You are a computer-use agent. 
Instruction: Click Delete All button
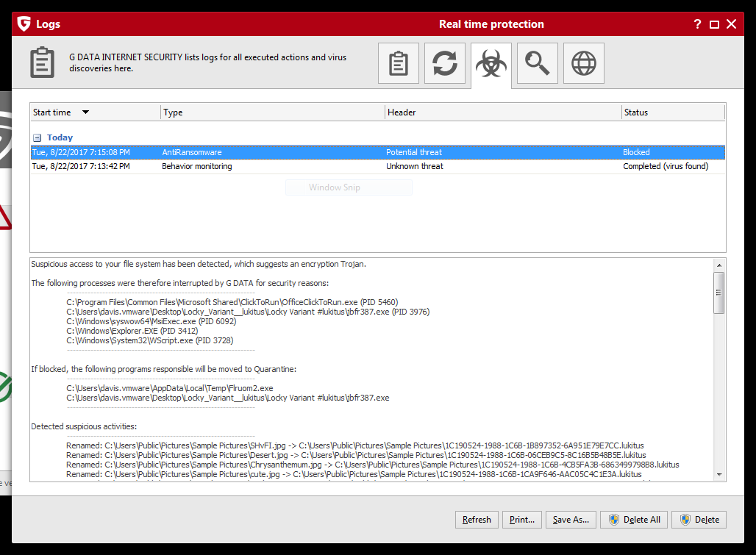[634, 520]
